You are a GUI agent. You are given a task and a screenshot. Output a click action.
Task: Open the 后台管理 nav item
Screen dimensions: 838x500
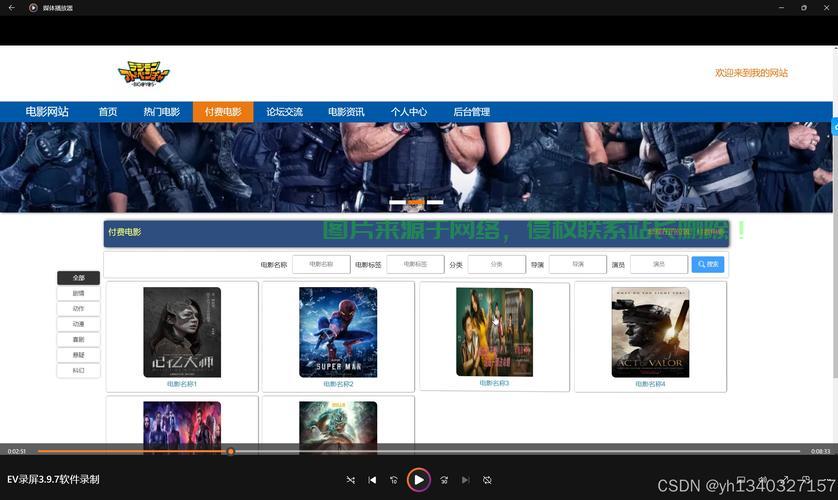[471, 112]
